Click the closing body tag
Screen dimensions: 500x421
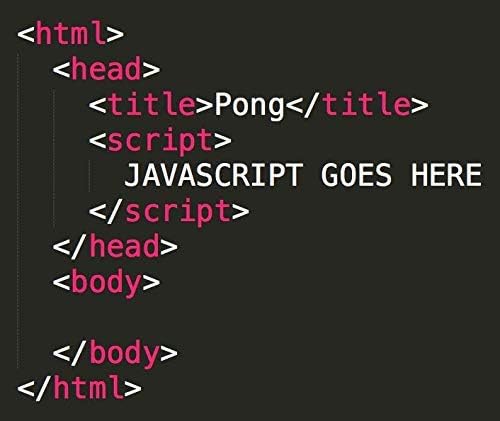pyautogui.click(x=115, y=354)
